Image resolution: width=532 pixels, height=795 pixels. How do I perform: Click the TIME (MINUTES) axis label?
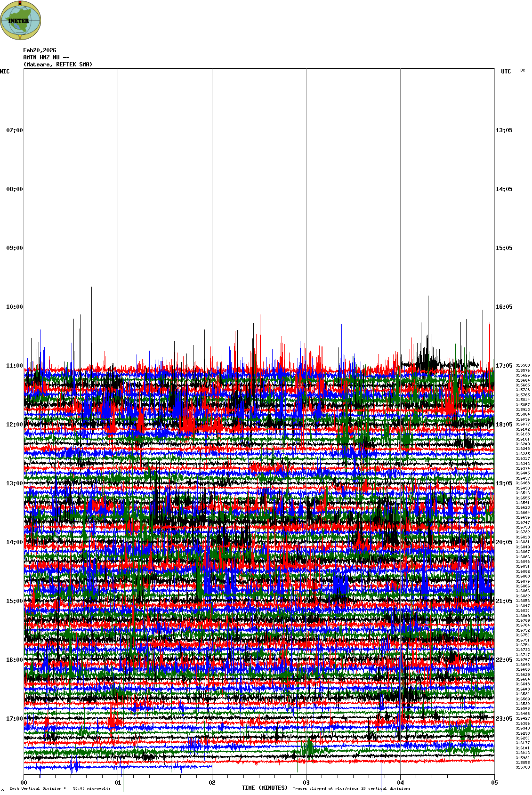point(265,788)
